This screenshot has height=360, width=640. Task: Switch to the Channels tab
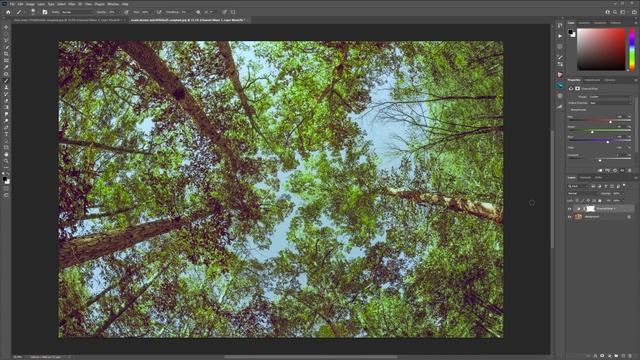tap(585, 178)
